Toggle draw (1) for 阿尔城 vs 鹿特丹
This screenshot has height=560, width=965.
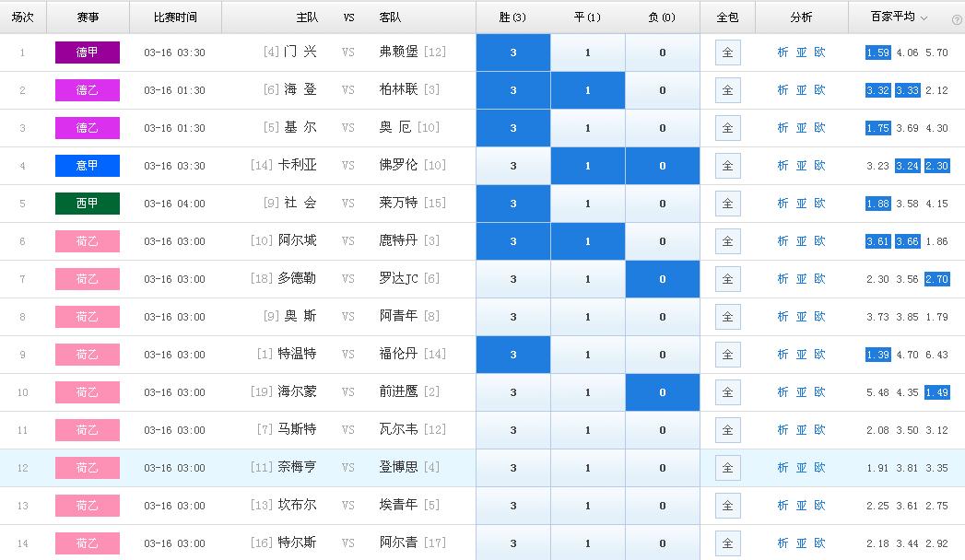[588, 241]
